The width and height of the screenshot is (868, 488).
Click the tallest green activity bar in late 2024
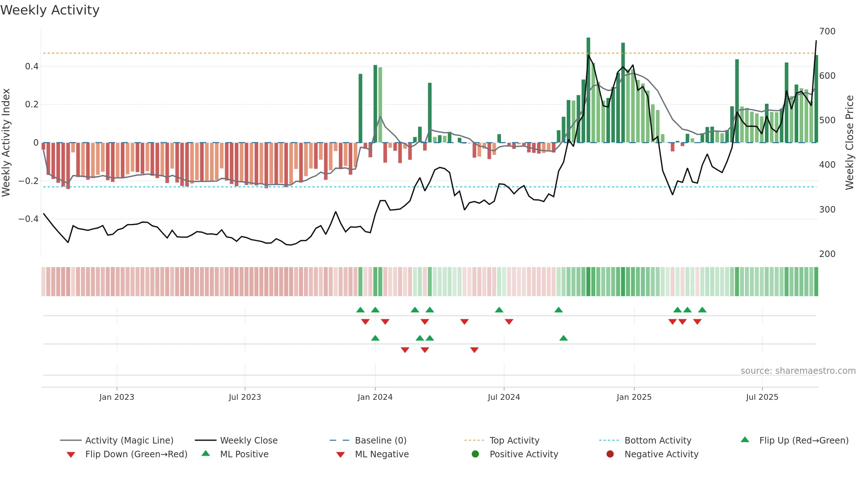click(x=588, y=90)
